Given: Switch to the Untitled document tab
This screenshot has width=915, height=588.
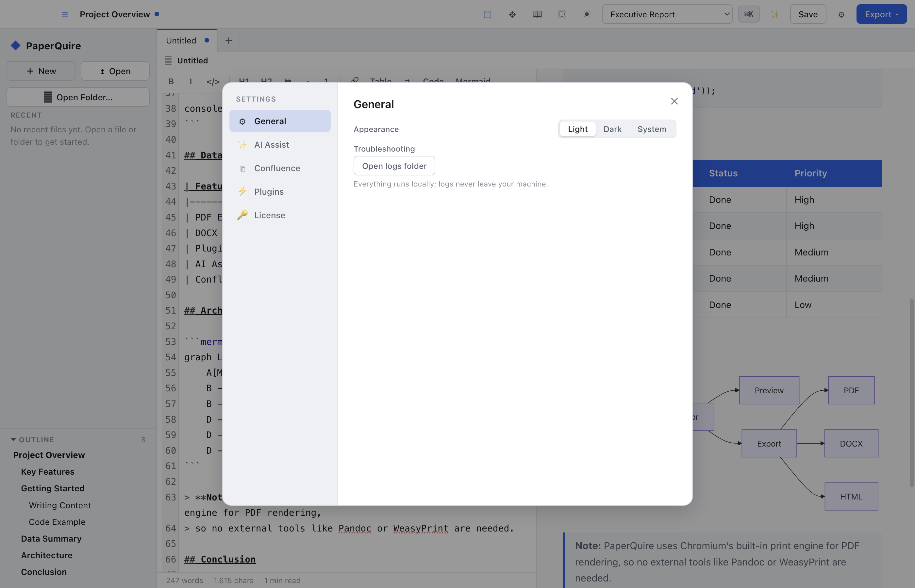Looking at the screenshot, I should coord(187,41).
